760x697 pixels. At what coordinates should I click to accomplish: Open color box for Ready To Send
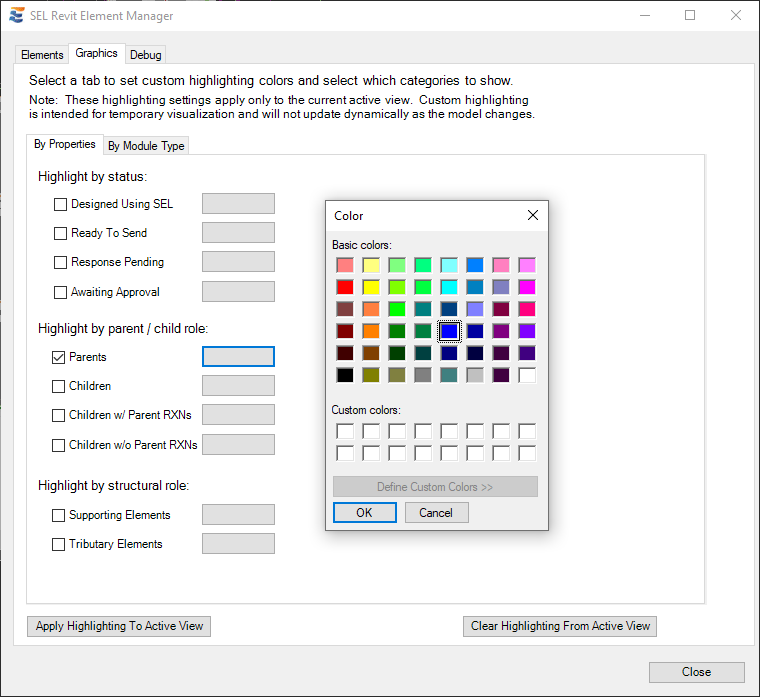point(238,233)
